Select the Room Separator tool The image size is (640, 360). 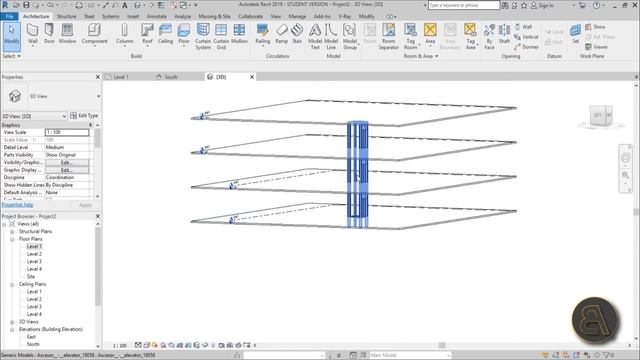388,37
